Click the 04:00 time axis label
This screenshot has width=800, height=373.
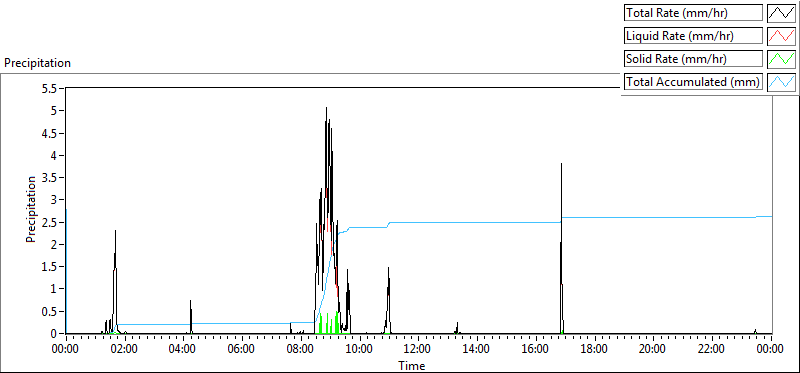point(183,350)
